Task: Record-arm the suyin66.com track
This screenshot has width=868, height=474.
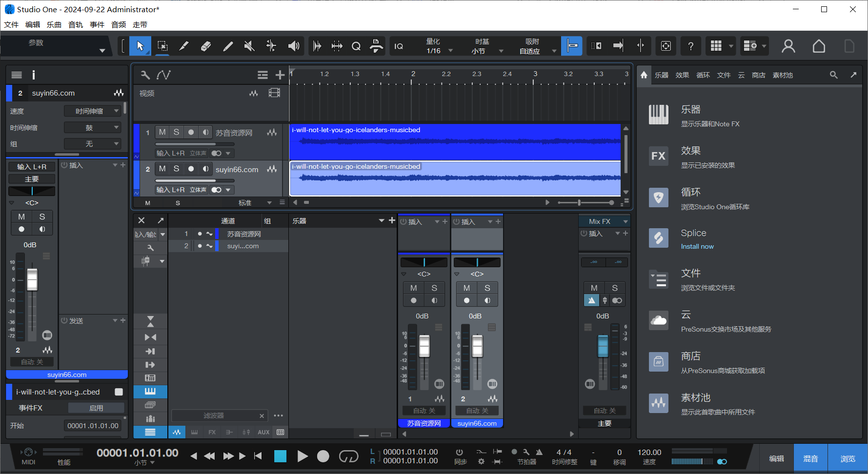Action: pyautogui.click(x=190, y=169)
